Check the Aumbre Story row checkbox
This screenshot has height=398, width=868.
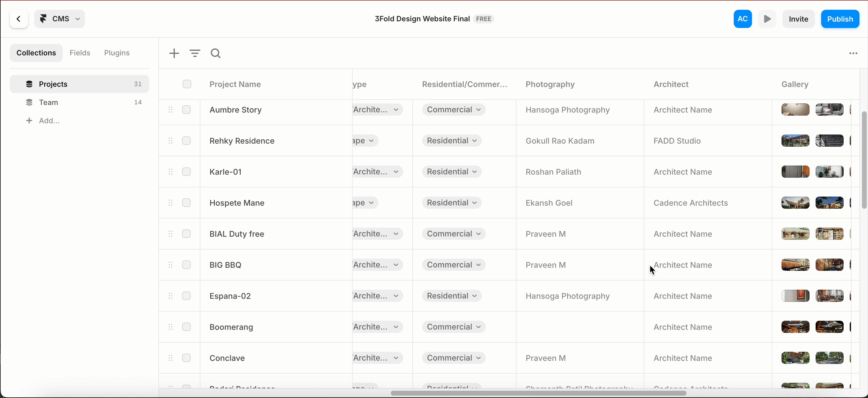click(x=186, y=110)
